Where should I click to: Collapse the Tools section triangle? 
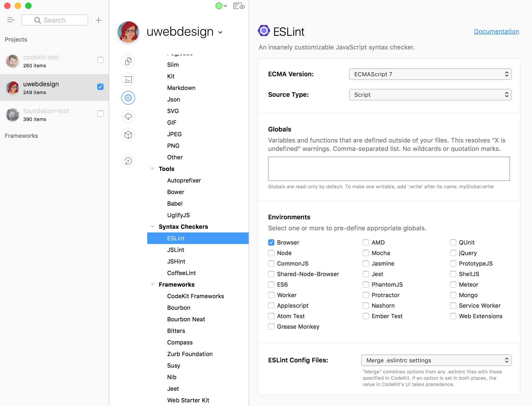[x=152, y=169]
